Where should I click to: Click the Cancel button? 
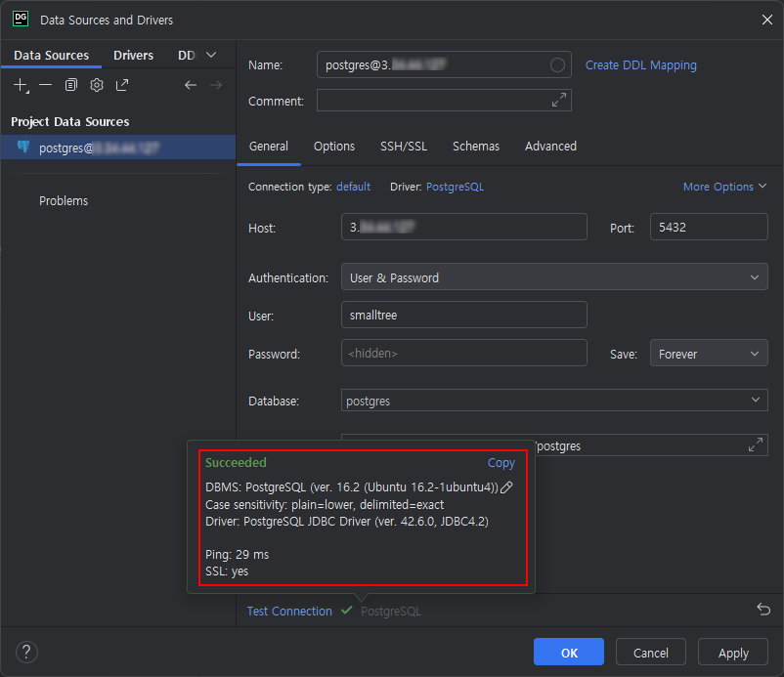tap(650, 652)
